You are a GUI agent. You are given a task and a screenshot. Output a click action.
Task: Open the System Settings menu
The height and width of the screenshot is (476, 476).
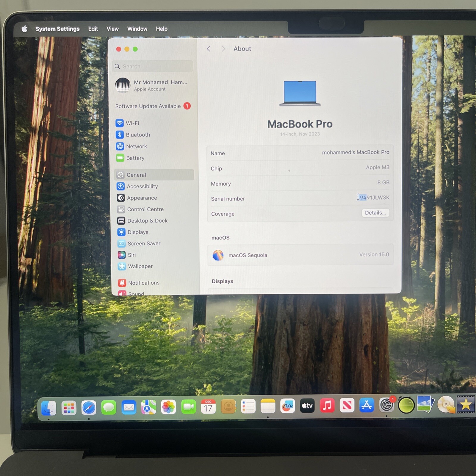(57, 29)
